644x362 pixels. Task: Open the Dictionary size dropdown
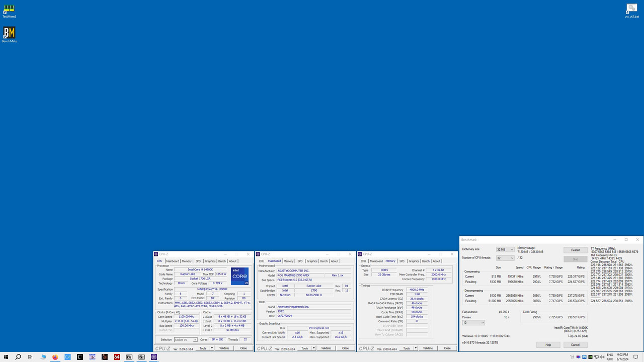click(x=505, y=249)
